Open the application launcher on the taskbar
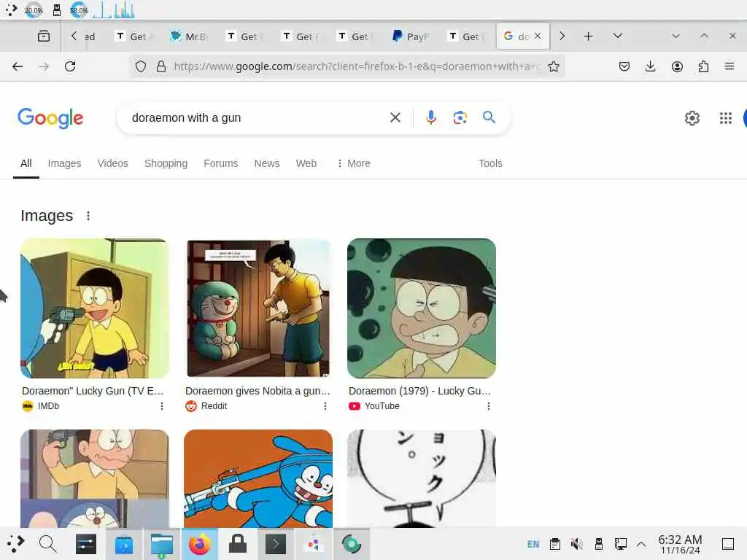This screenshot has width=747, height=560. 15,544
